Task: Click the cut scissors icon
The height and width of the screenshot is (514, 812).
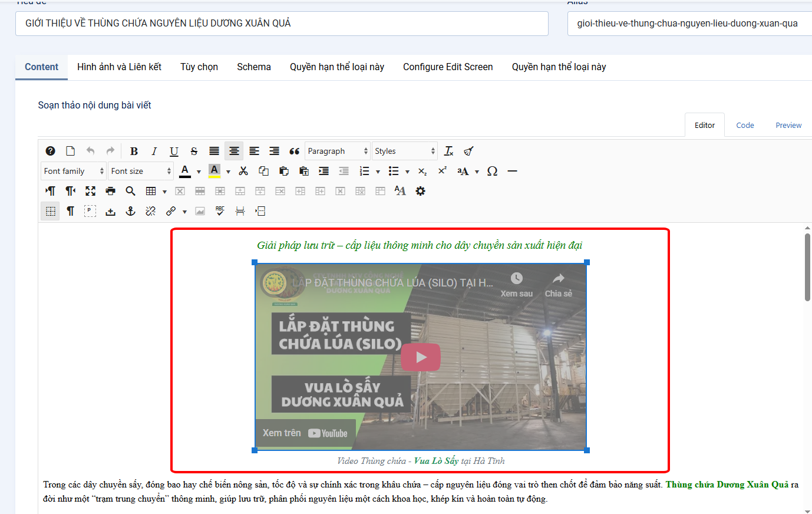Action: [243, 172]
